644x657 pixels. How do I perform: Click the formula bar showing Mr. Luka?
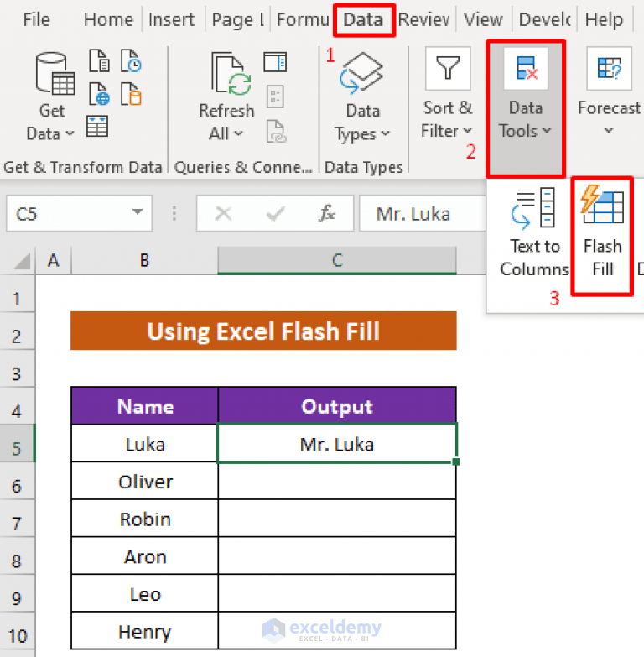(423, 214)
